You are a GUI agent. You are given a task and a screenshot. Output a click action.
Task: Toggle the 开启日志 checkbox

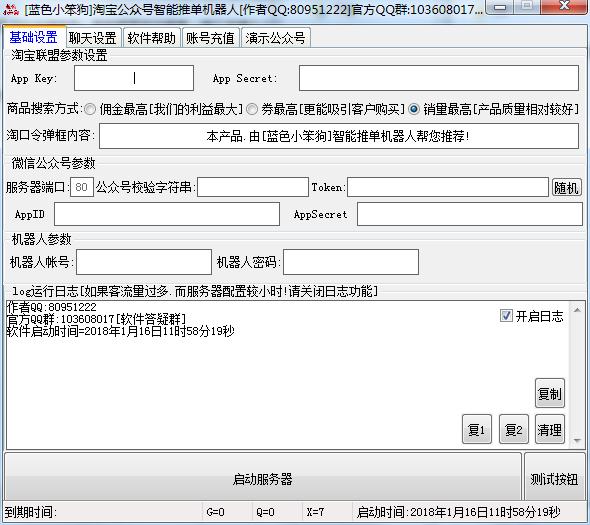coord(506,315)
